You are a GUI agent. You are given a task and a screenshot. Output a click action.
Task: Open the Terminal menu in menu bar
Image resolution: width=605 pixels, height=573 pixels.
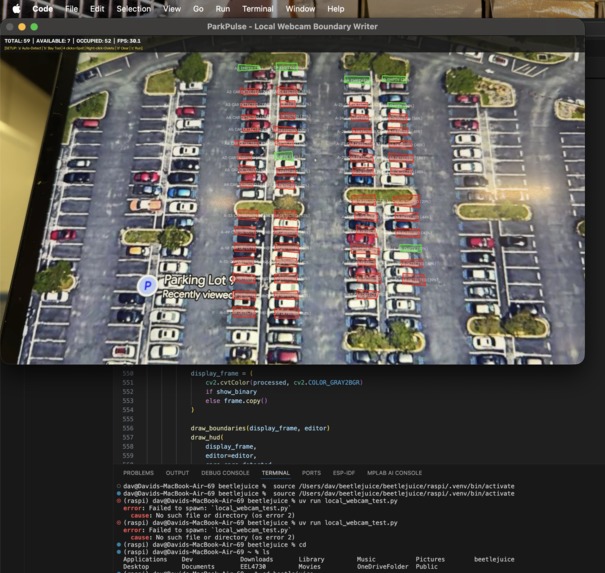click(x=258, y=8)
